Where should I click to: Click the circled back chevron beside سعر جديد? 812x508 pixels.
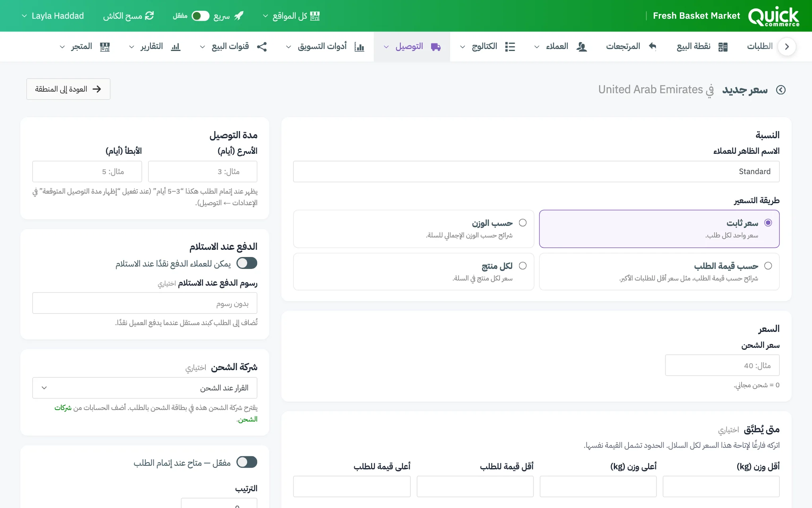point(781,90)
